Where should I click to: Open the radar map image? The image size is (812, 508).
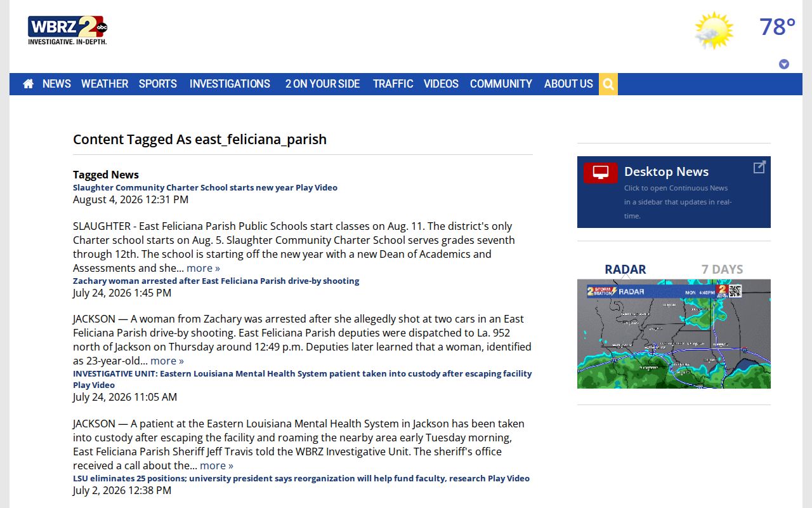coord(674,334)
